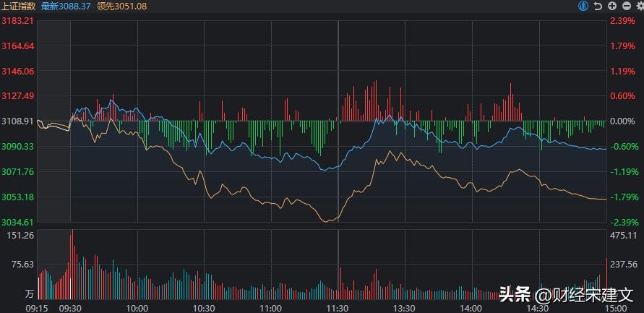Click the 0.60% percent label
The image size is (644, 313).
pos(622,96)
